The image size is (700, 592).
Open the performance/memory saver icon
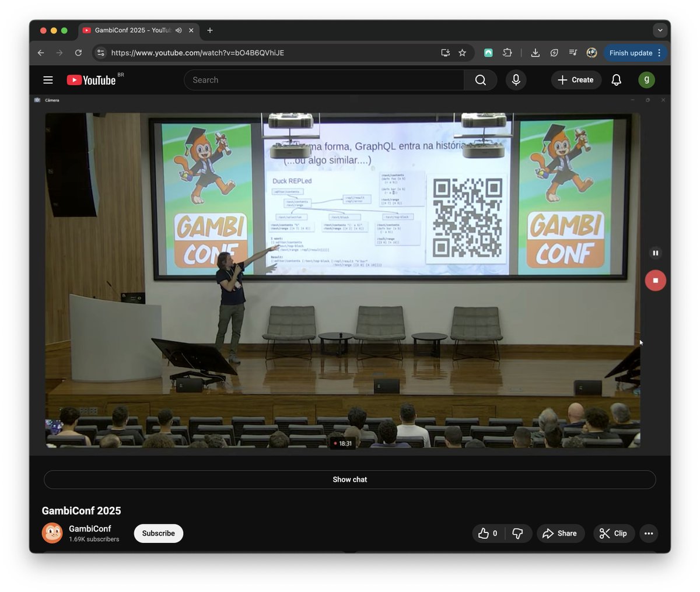(554, 52)
